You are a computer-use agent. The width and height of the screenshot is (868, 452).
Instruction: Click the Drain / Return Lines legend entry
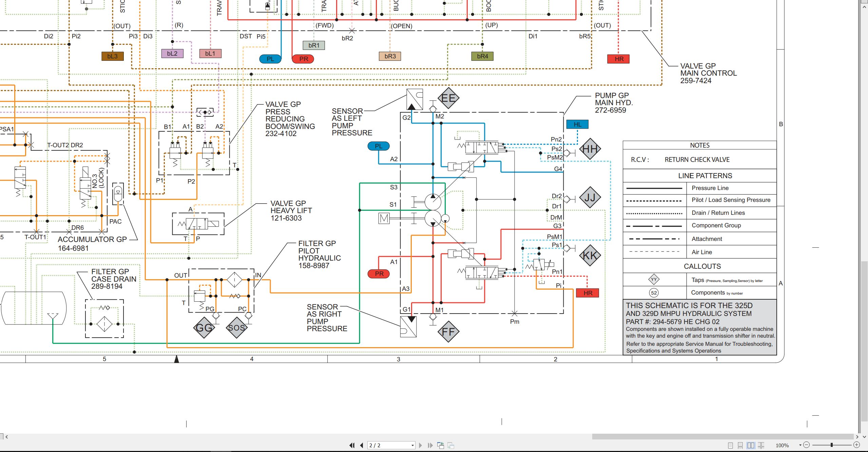pyautogui.click(x=718, y=213)
